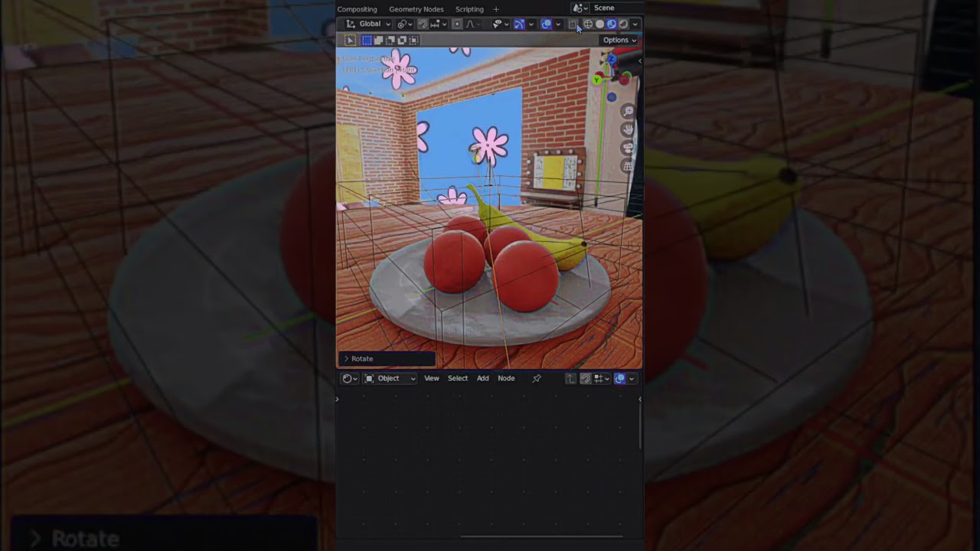Expand the node editor left toolbar arrow

click(337, 399)
